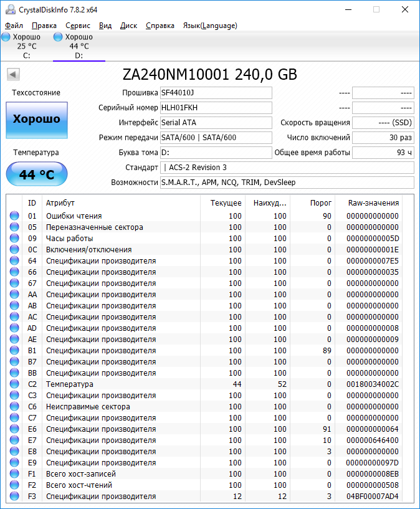The width and height of the screenshot is (420, 509).
Task: Click raw value 00180034002C
Action: click(372, 384)
